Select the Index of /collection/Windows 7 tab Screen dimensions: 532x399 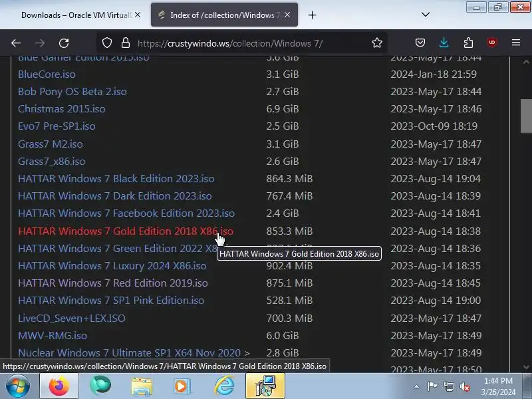point(224,15)
